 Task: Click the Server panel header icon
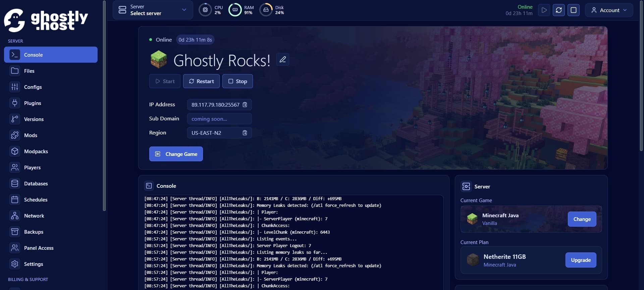click(466, 186)
